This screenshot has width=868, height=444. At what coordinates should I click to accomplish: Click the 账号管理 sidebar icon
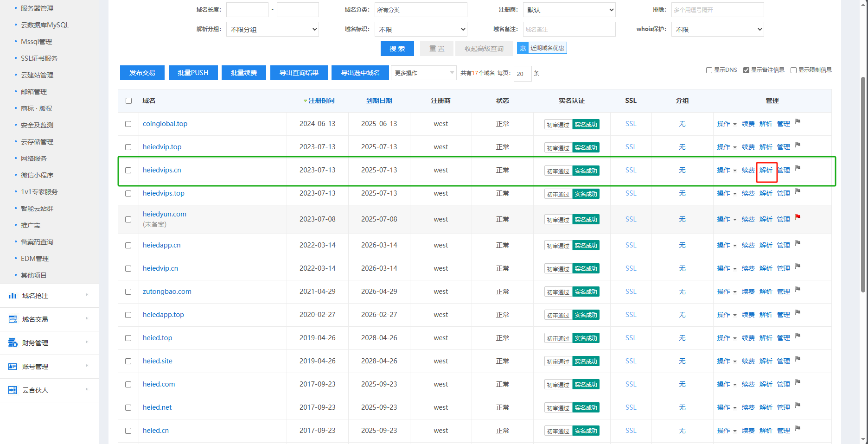click(x=13, y=367)
